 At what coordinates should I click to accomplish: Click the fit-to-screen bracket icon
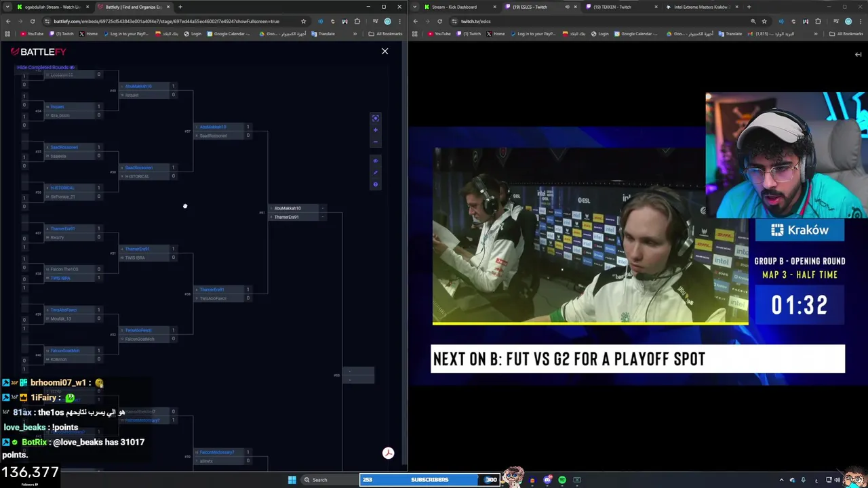[376, 118]
